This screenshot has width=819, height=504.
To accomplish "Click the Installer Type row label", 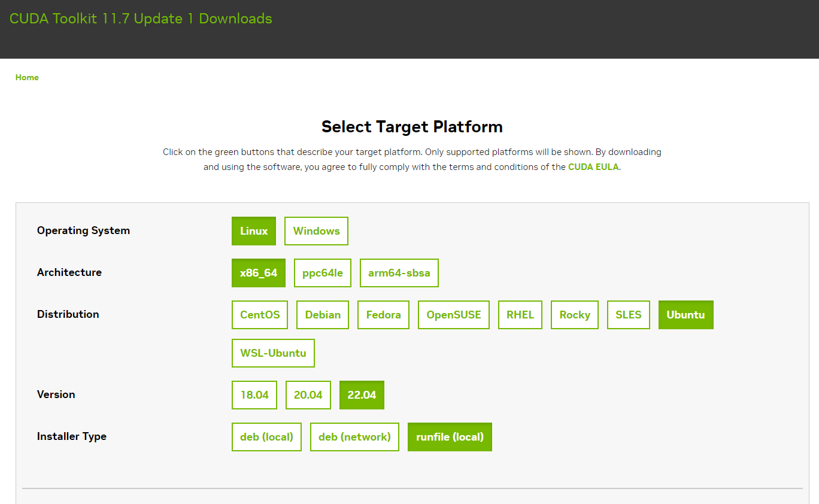I will pyautogui.click(x=72, y=436).
